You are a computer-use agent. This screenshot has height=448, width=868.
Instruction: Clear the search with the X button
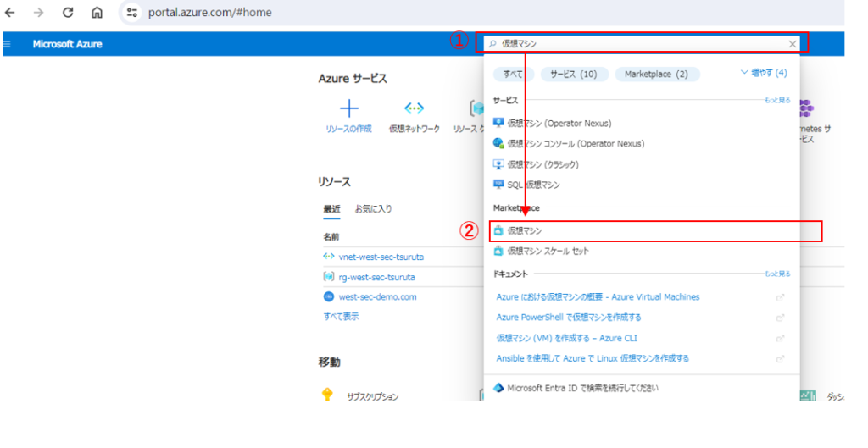click(x=793, y=44)
